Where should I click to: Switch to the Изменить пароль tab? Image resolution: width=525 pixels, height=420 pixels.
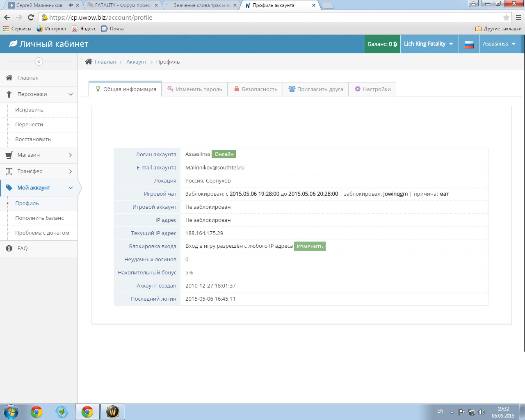pos(195,89)
